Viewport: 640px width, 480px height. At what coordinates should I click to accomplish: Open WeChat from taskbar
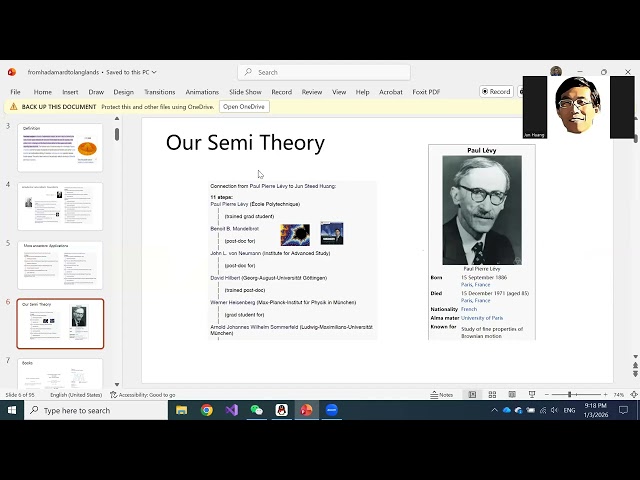click(x=256, y=410)
